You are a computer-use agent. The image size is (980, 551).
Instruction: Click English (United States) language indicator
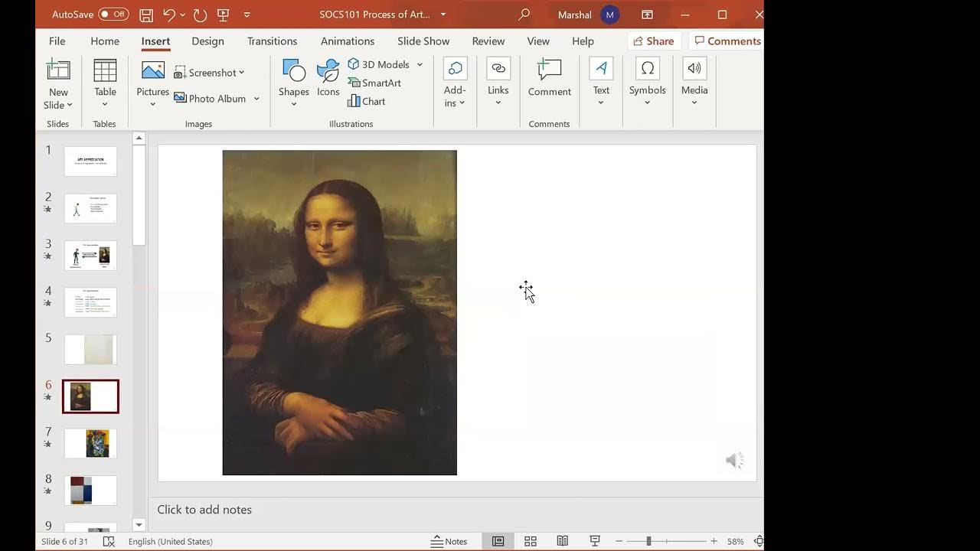[x=170, y=541]
